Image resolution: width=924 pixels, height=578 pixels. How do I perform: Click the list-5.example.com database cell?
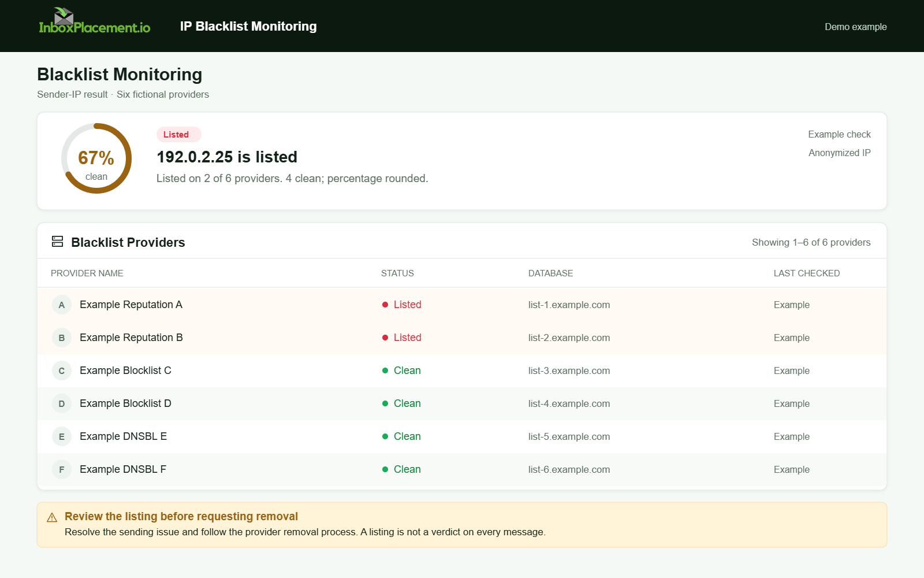point(569,436)
